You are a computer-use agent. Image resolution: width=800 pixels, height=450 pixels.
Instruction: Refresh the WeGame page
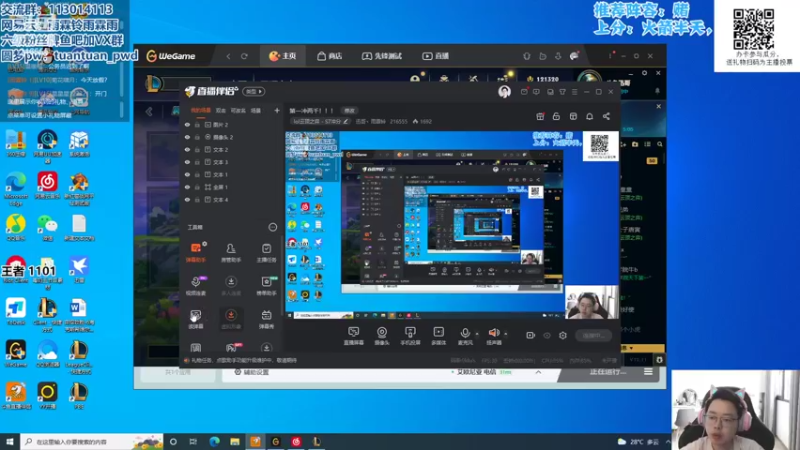coord(244,56)
